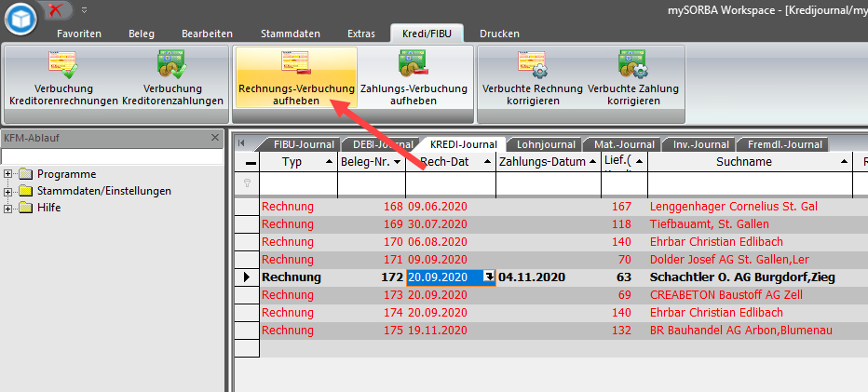Open the Stammdaten ribbon tab

291,34
